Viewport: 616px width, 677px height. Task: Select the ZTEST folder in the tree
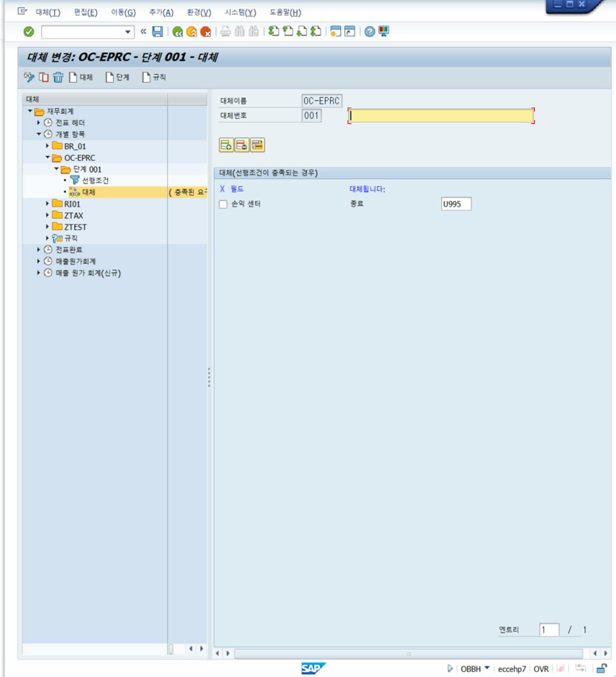[75, 227]
